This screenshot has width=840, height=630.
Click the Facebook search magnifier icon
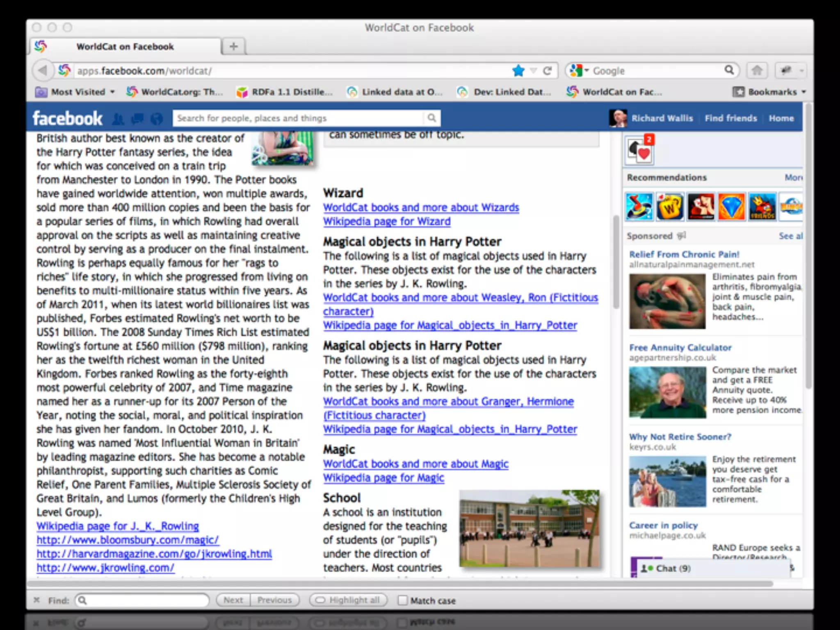point(431,118)
